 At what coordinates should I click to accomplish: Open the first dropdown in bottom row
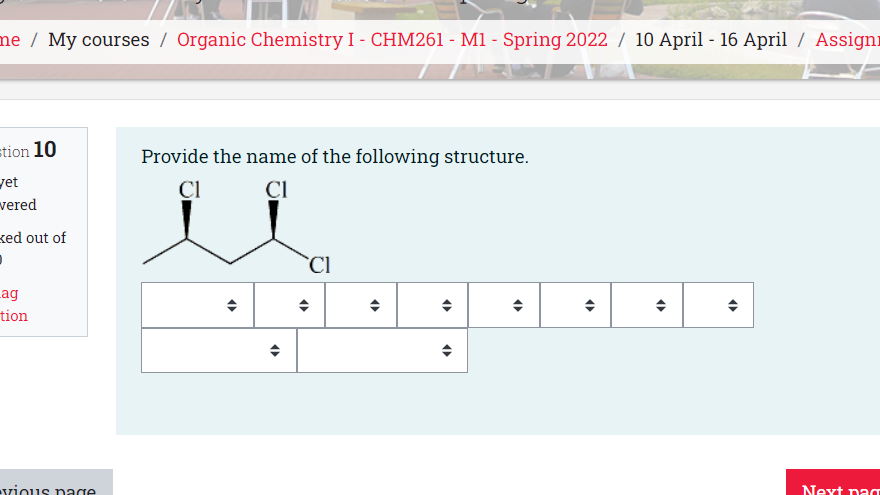[x=219, y=351]
